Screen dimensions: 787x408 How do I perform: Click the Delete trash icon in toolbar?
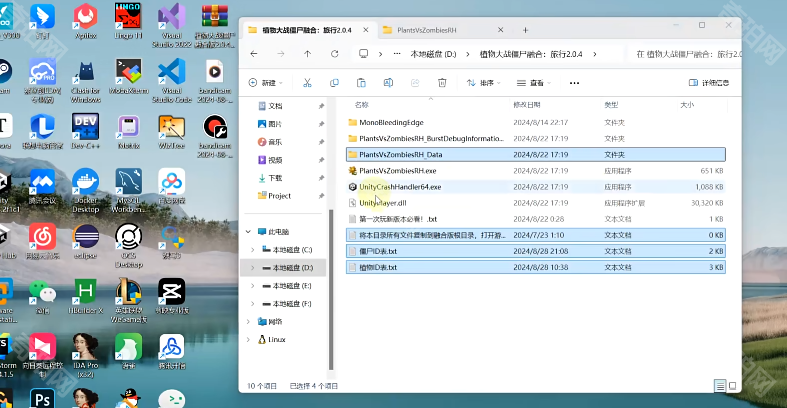click(x=440, y=83)
